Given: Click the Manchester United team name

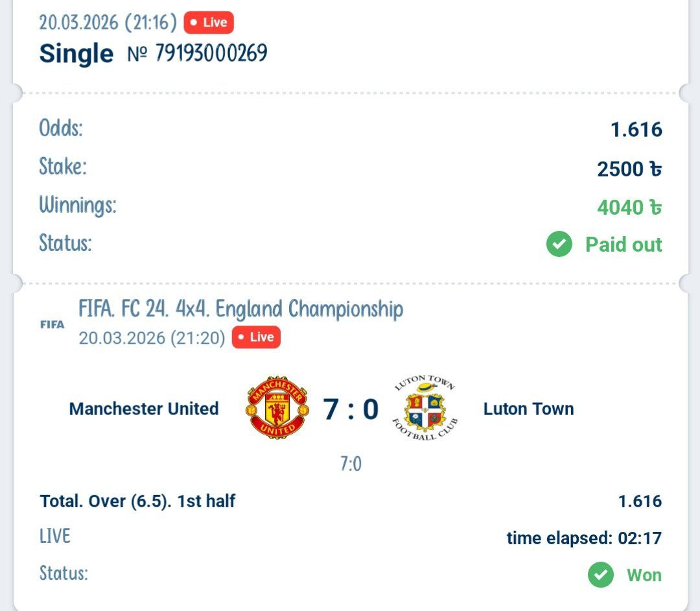Looking at the screenshot, I should click(x=143, y=409).
